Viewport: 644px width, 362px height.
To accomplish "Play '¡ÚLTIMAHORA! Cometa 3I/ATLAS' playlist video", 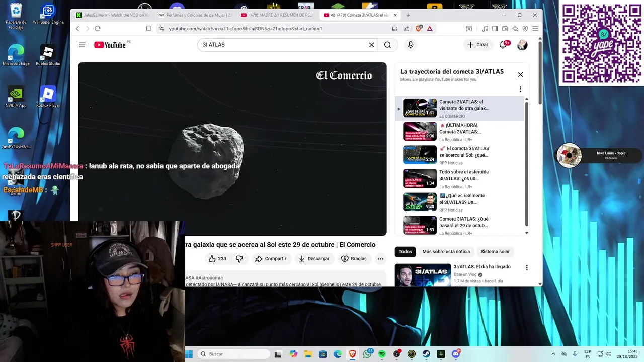I will pyautogui.click(x=459, y=132).
